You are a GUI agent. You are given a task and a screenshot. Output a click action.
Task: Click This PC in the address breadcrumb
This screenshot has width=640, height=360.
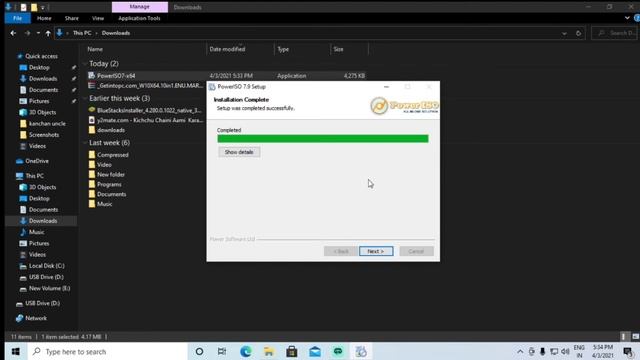(82, 33)
